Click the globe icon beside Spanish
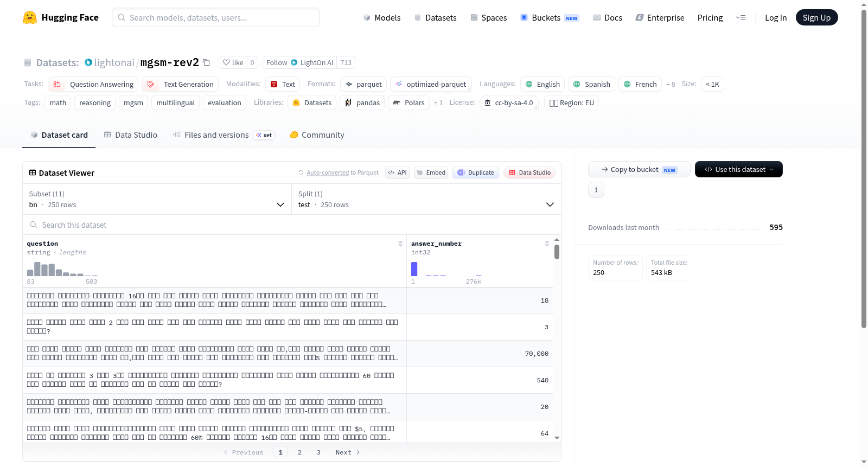This screenshot has height=467, width=868. 577,84
